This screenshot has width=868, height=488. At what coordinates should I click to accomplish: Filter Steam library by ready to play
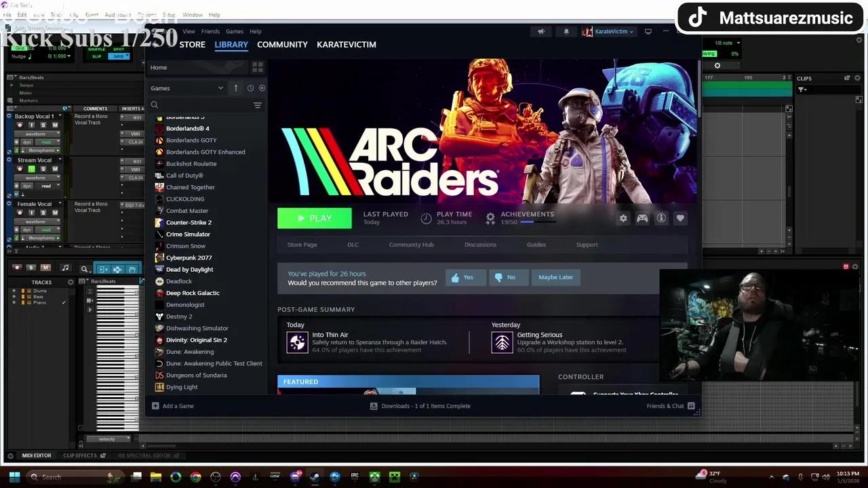[262, 88]
